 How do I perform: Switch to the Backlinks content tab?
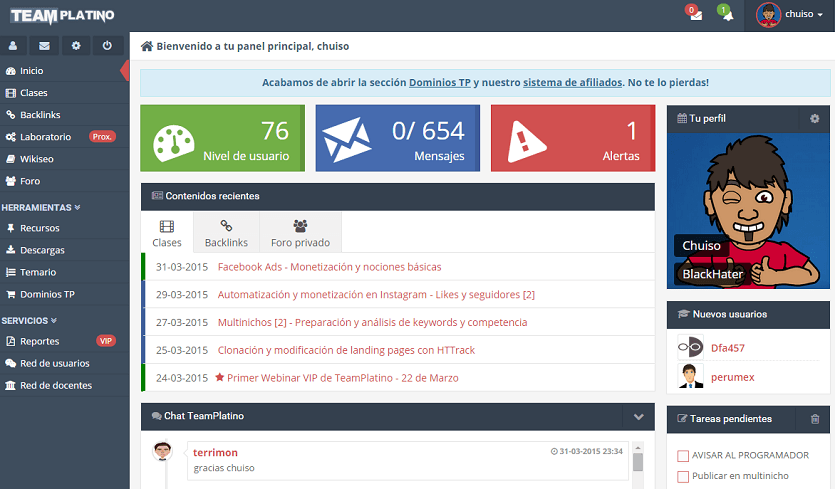click(x=226, y=233)
